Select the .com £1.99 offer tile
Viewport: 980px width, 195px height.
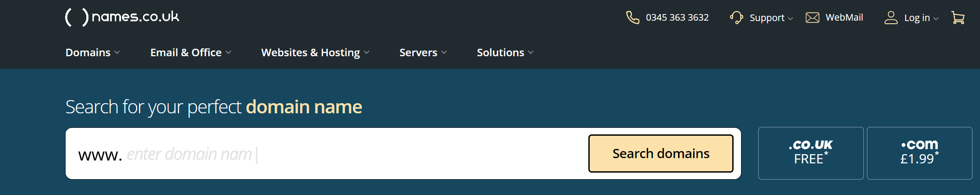point(919,153)
